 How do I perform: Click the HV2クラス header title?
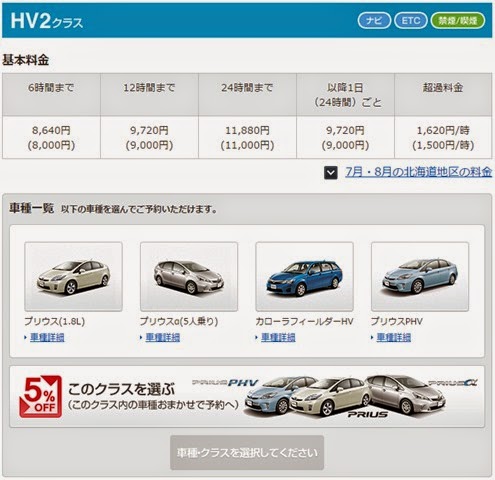(47, 21)
